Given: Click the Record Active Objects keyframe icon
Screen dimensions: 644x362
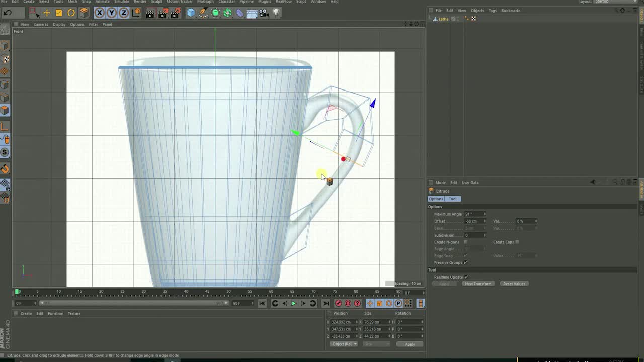Looking at the screenshot, I should click(x=338, y=303).
